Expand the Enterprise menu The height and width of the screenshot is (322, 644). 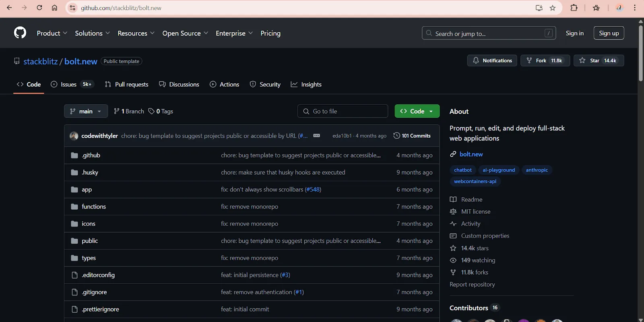pyautogui.click(x=234, y=33)
